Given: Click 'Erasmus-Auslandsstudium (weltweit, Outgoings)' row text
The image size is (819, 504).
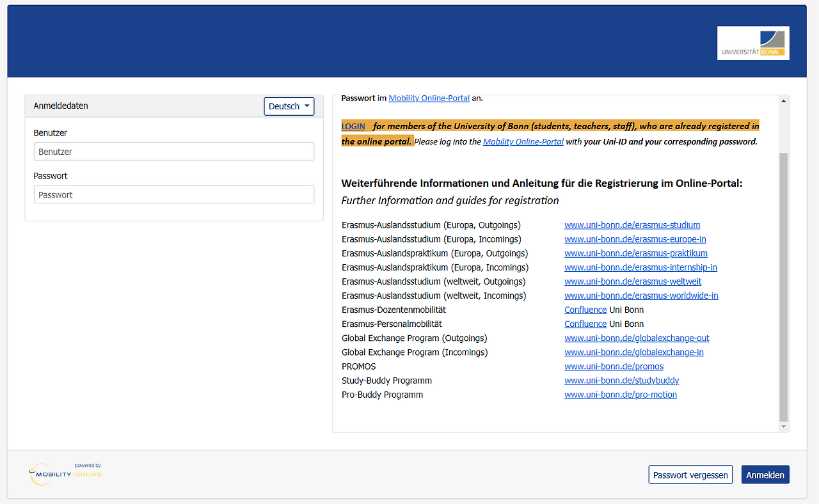Looking at the screenshot, I should click(434, 281).
